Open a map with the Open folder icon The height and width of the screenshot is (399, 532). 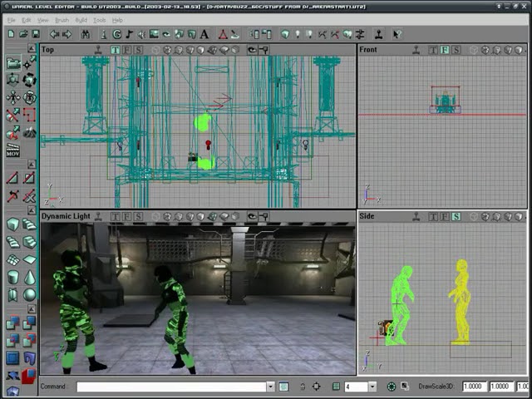coord(23,34)
